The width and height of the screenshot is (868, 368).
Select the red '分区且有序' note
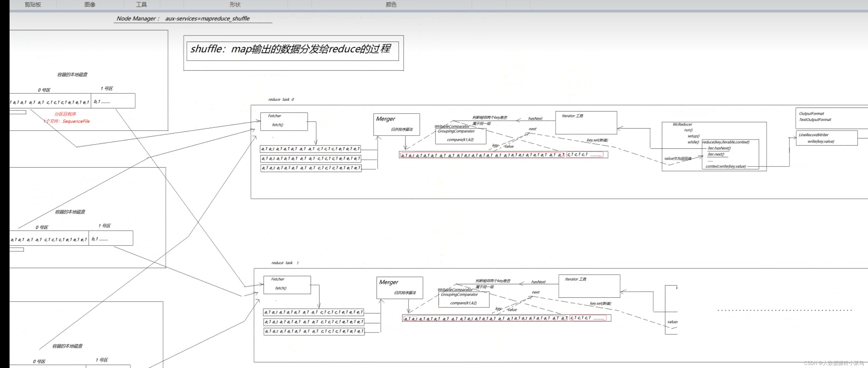coord(65,114)
